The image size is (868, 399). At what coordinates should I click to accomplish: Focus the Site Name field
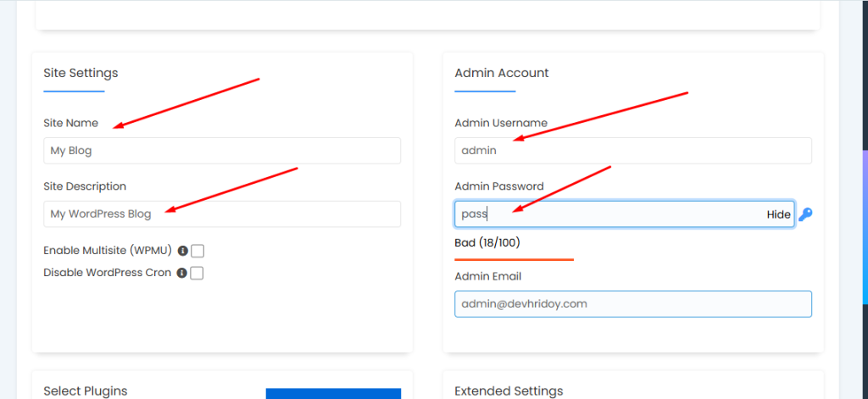(222, 151)
